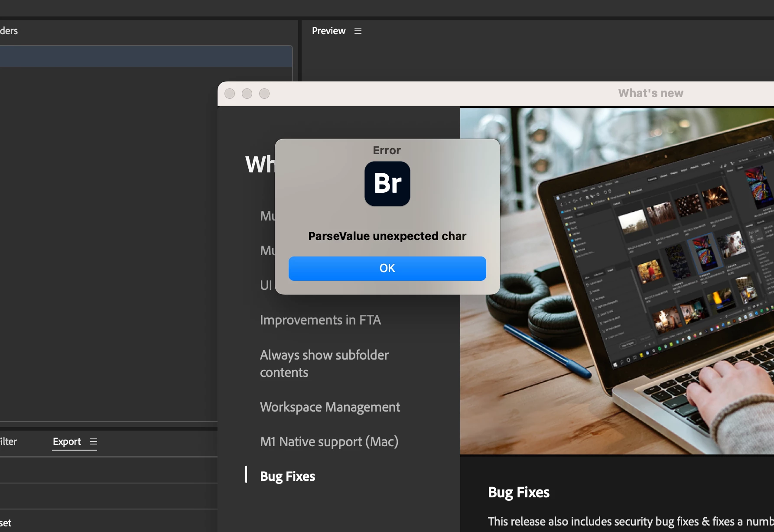The image size is (774, 532).
Task: Switch to the Filter tab
Action: click(x=8, y=441)
